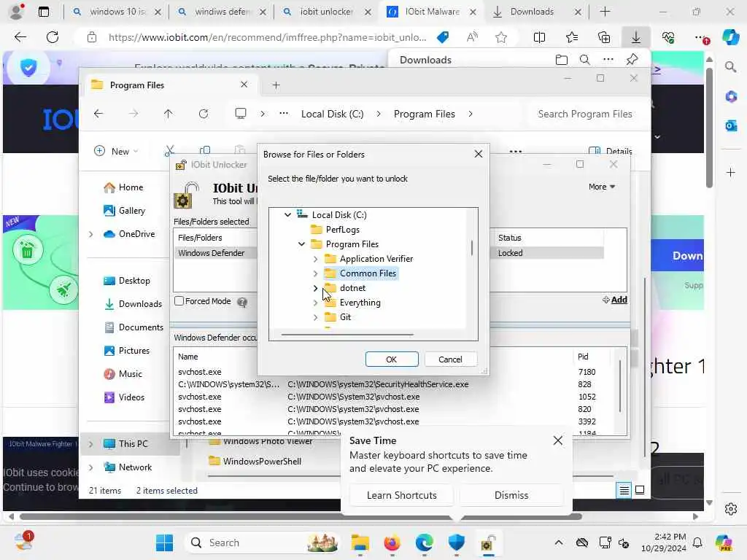Select PerfLogs folder in tree
The image size is (747, 560).
click(342, 230)
